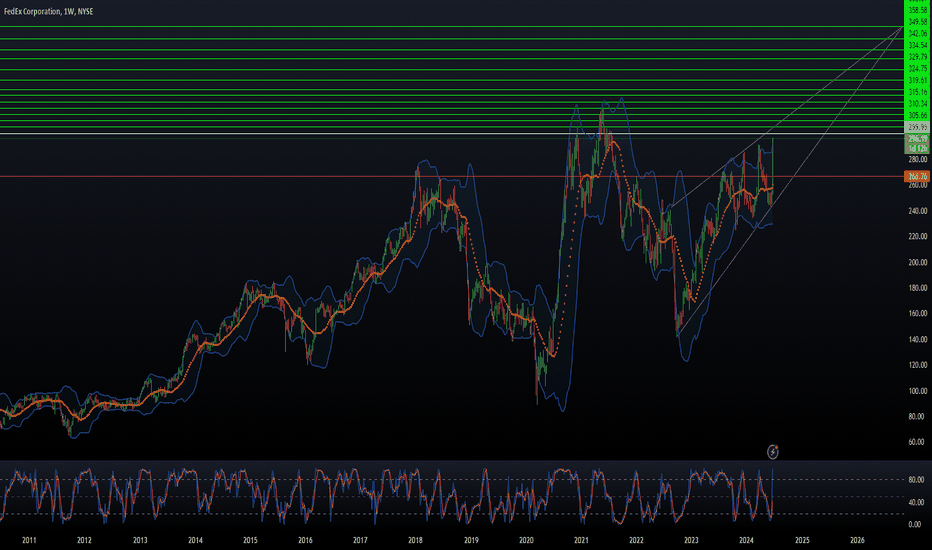Select the orange 266.76 price label
The width and height of the screenshot is (932, 550).
[x=917, y=177]
